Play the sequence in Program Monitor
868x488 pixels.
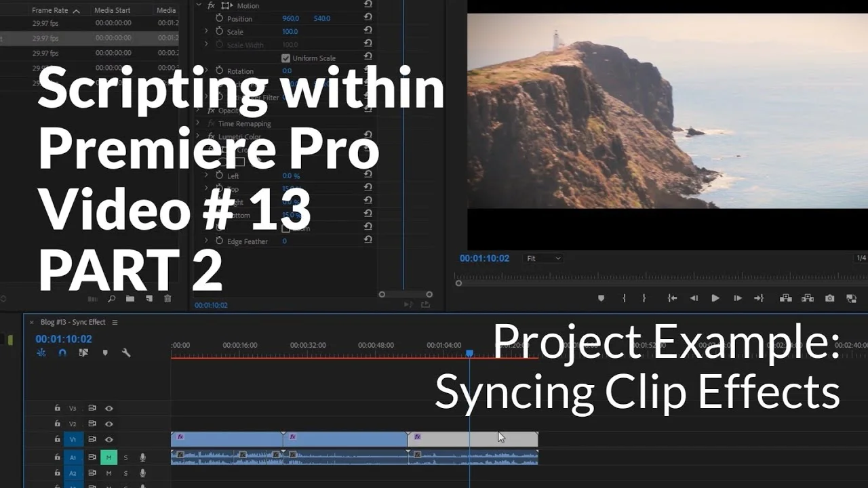tap(715, 298)
